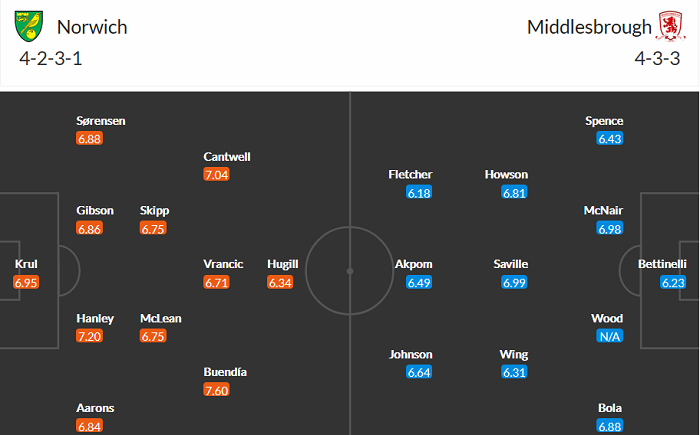
Task: Select player name Sørensen
Action: click(101, 121)
